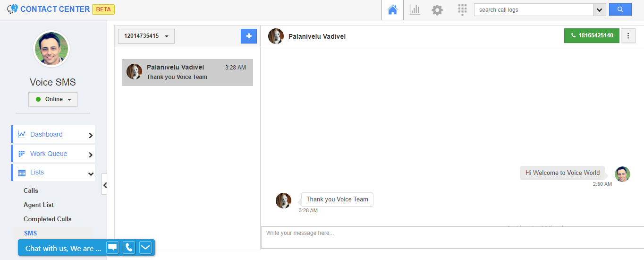
Task: Click the chat bubble icon in chat widget
Action: (x=112, y=248)
